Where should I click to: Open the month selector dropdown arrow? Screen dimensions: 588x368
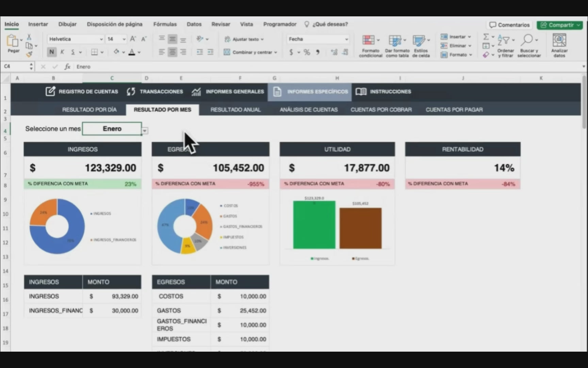pos(145,131)
